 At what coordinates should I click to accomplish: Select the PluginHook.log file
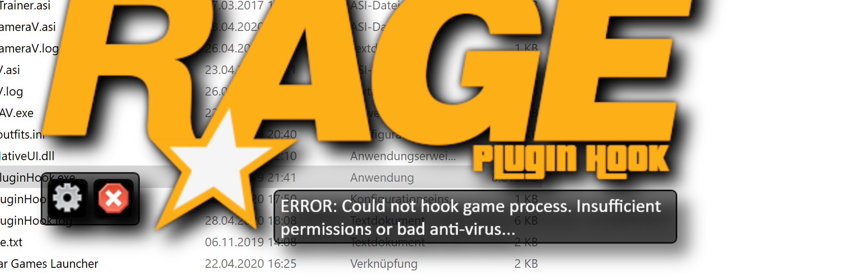(36, 221)
